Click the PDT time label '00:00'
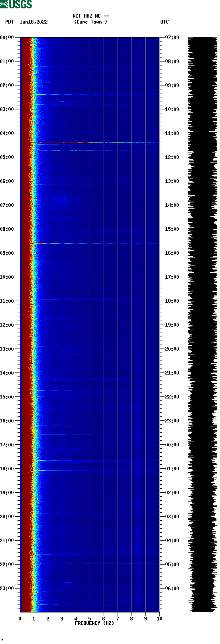This screenshot has height=644, width=220. 7,38
